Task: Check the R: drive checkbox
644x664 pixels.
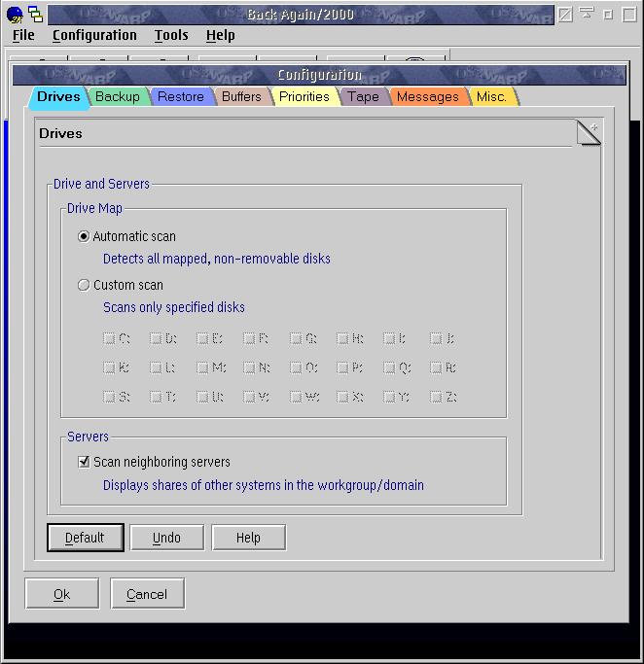Action: pos(436,367)
